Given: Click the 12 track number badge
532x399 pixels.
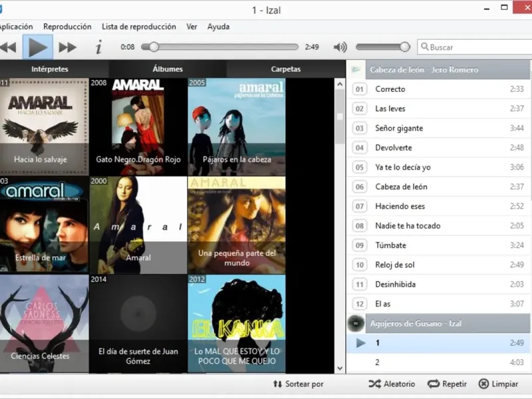Looking at the screenshot, I should click(x=360, y=304).
